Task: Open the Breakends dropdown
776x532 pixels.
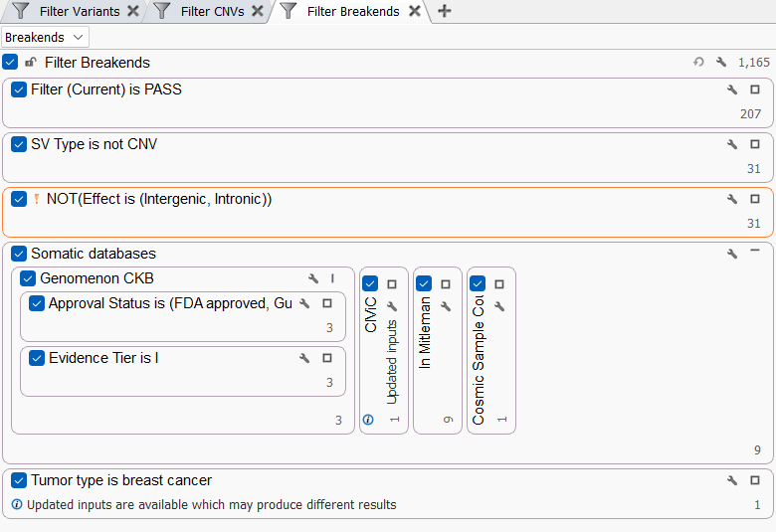Action: (x=45, y=37)
